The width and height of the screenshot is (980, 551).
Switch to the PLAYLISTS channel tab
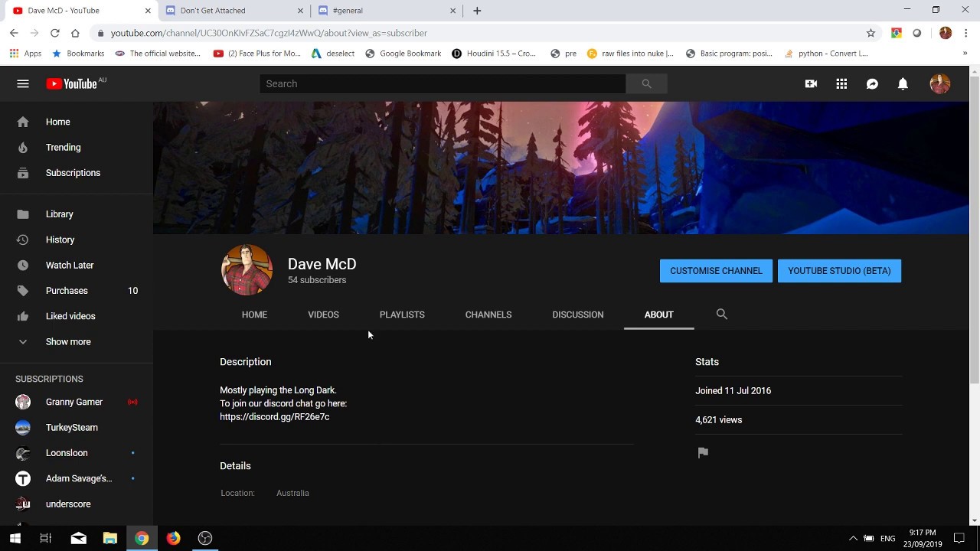(402, 315)
